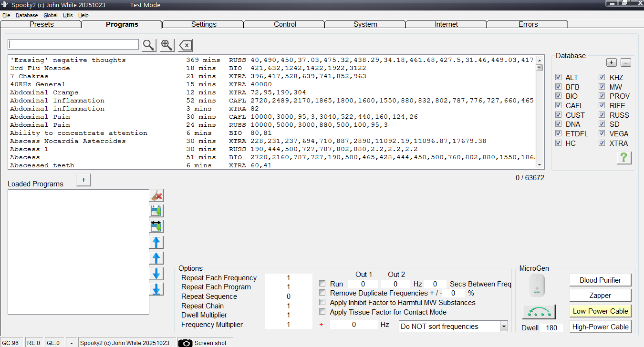The width and height of the screenshot is (644, 347).
Task: Click the Database plus button to select all
Action: 612,63
